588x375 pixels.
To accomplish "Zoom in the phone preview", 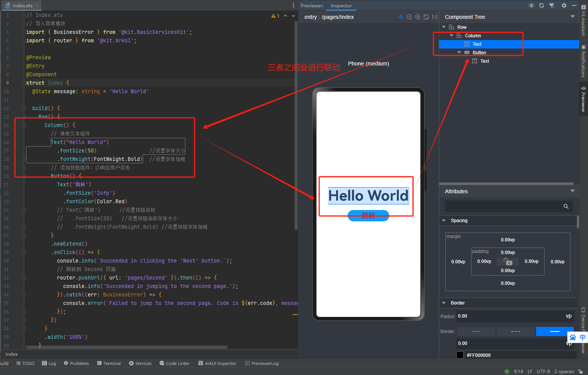I will (418, 17).
